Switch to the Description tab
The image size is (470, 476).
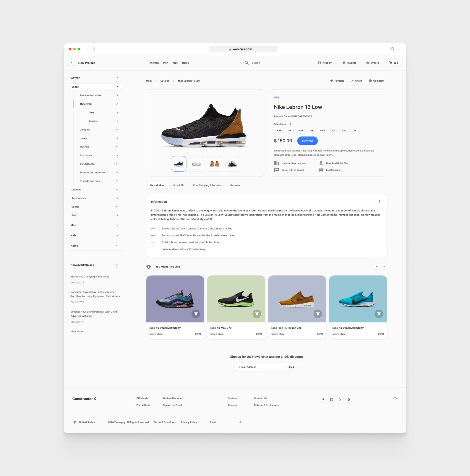(x=157, y=185)
